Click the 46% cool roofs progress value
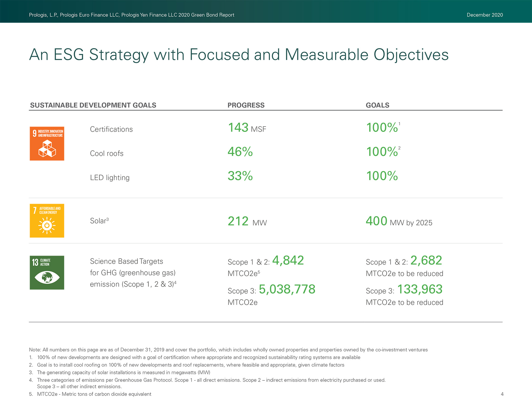 240,152
